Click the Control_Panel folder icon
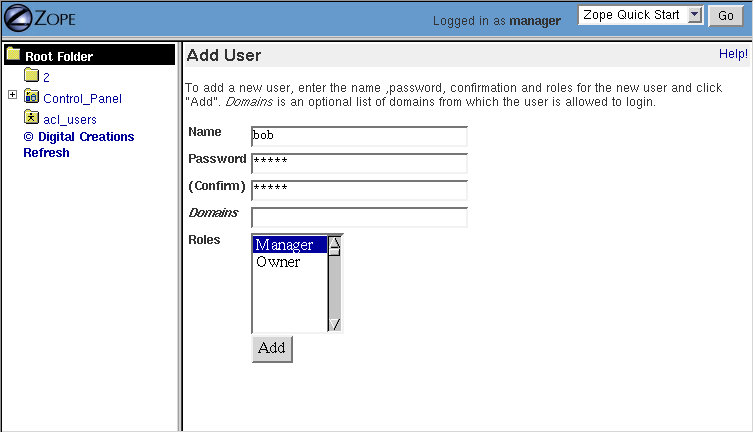 pos(31,97)
